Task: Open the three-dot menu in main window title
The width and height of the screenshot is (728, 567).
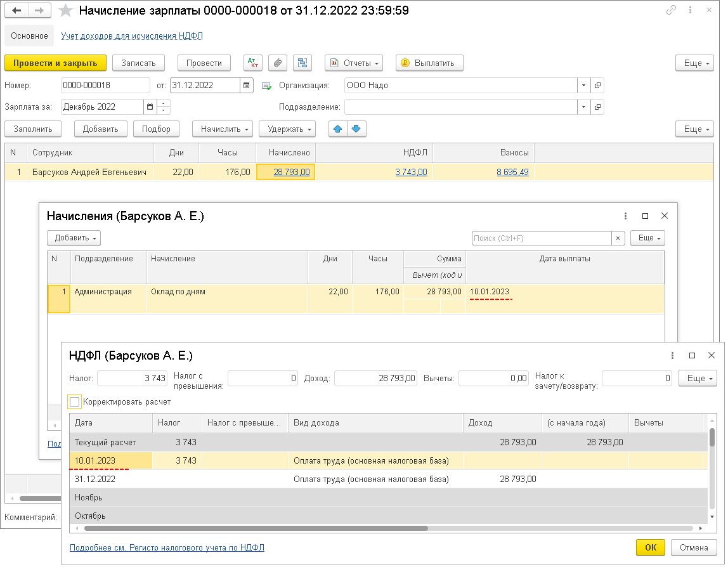Action: (x=691, y=10)
